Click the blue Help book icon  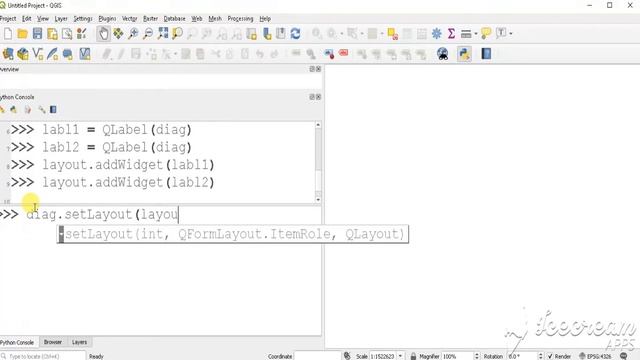(x=486, y=54)
